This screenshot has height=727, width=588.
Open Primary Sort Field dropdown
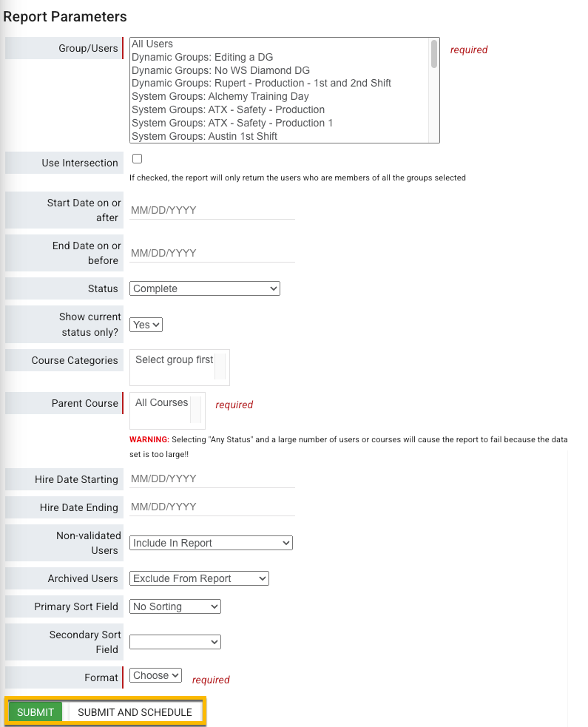tap(175, 606)
